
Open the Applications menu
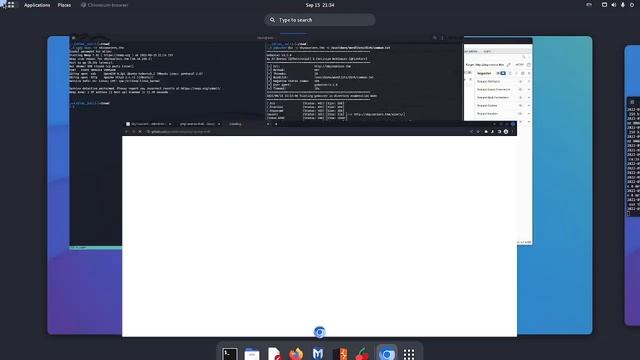point(37,5)
